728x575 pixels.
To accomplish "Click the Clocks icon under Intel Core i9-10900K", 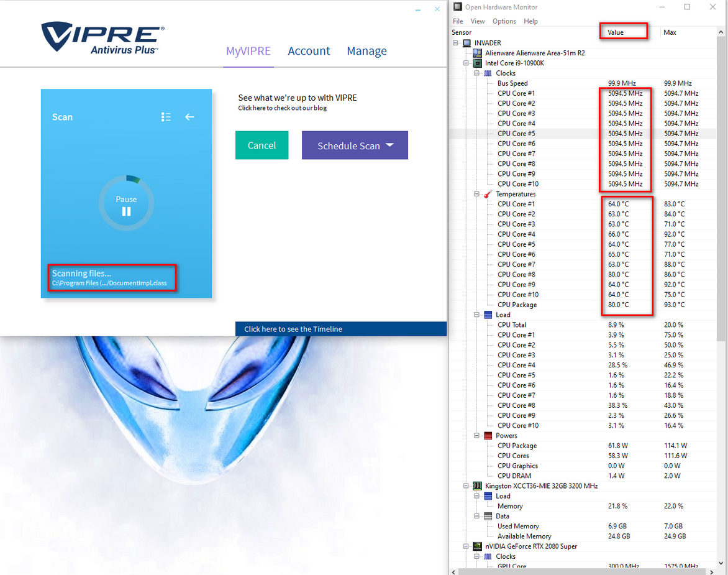I will pyautogui.click(x=488, y=73).
